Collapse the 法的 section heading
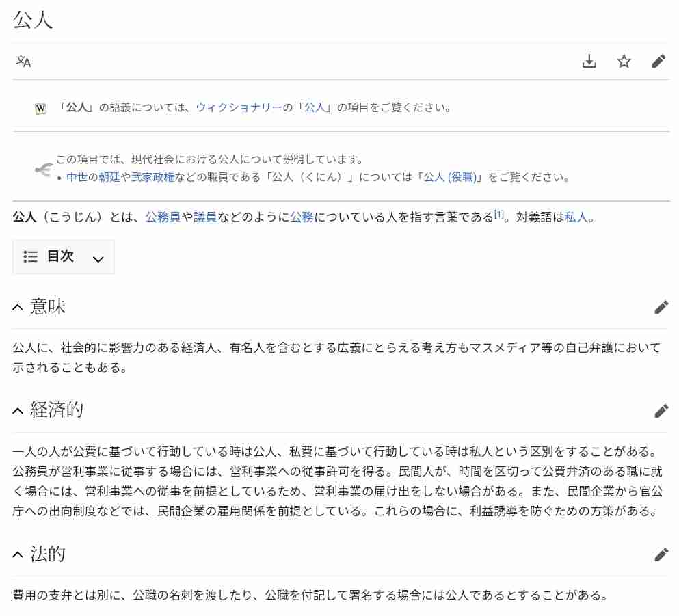 coord(39,554)
